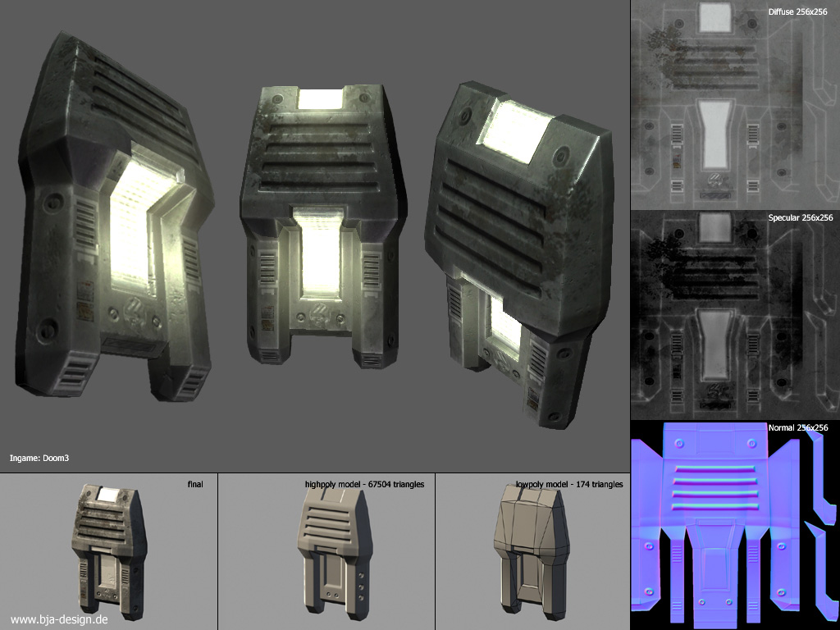840x630 pixels.
Task: Click the "Specular 256x256" label
Action: [801, 217]
